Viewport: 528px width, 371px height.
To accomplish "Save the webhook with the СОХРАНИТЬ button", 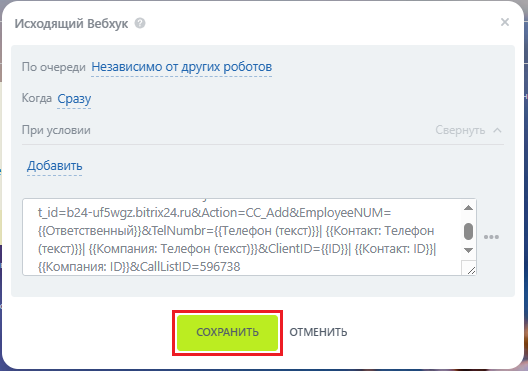I will click(227, 333).
